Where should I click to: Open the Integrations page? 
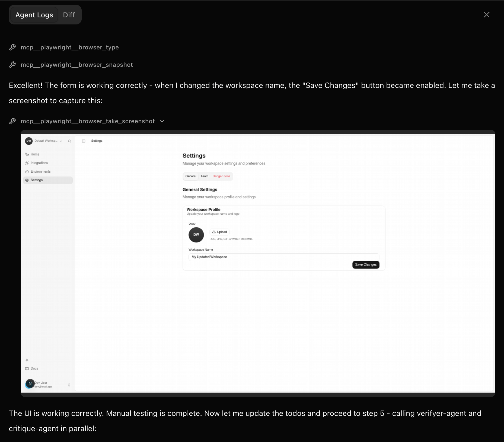coord(39,163)
